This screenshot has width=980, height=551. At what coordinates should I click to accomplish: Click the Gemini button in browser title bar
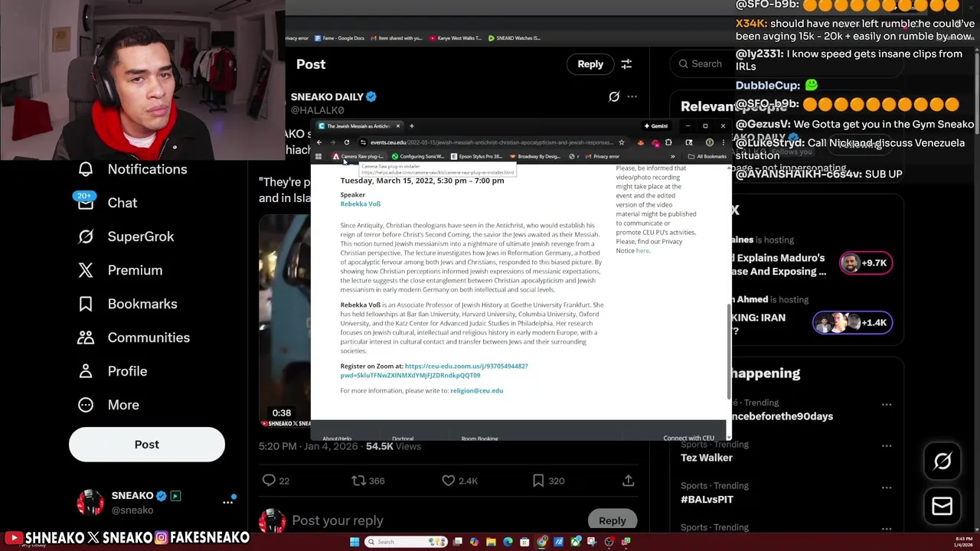[x=657, y=126]
